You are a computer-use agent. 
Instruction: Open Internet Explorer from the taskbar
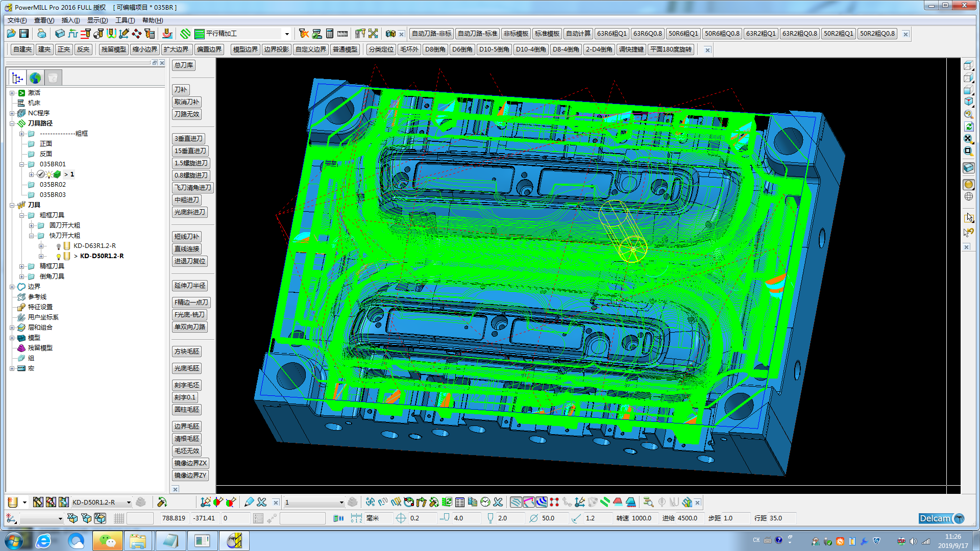click(43, 541)
